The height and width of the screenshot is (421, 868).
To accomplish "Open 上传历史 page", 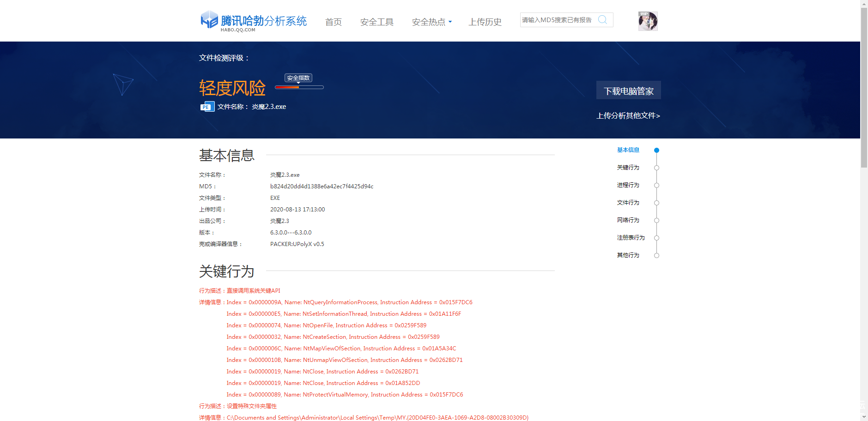I will pos(485,22).
